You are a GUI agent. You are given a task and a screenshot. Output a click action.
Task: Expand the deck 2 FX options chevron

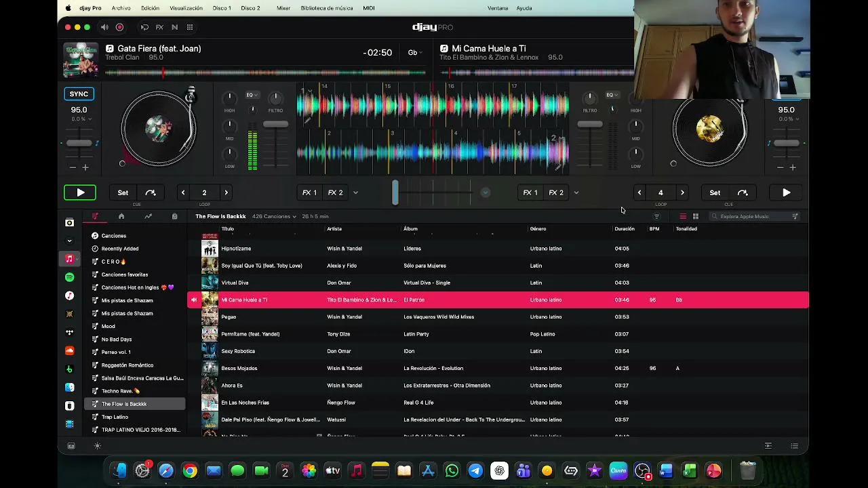(576, 192)
